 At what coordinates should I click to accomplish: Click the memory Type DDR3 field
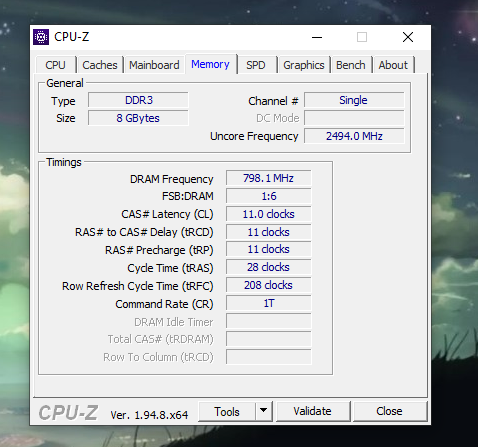(138, 100)
